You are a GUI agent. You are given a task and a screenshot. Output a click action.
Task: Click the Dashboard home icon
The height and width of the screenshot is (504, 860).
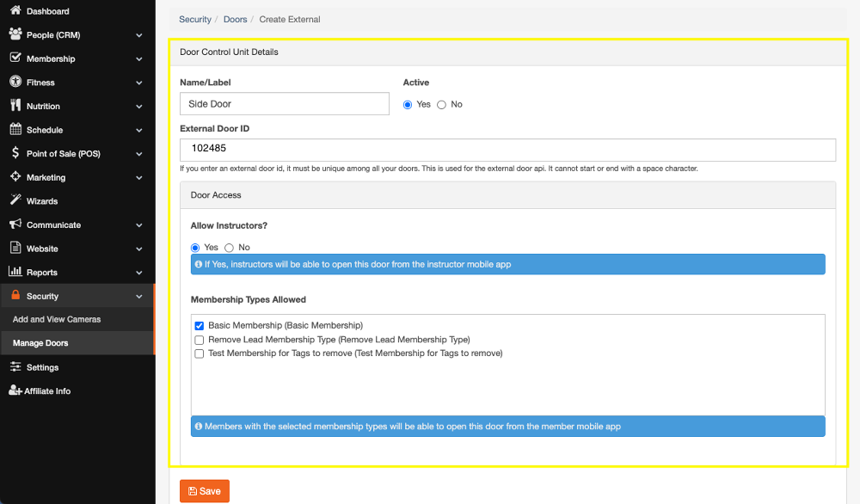[x=15, y=9]
